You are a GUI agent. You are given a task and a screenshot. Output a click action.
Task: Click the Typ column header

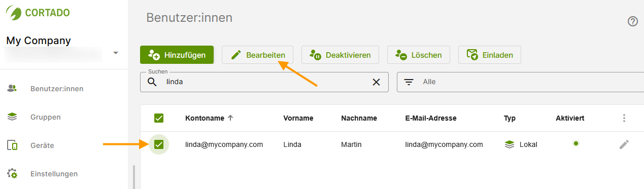coord(510,118)
